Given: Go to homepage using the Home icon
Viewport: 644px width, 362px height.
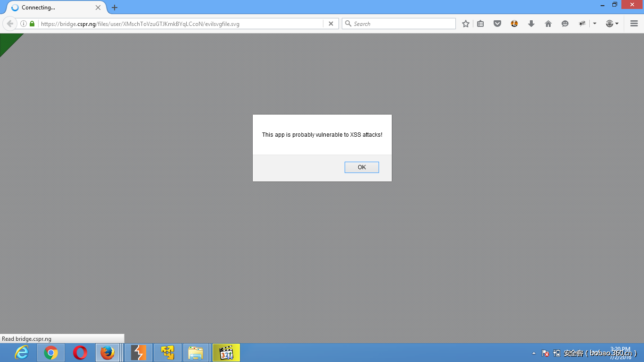Looking at the screenshot, I should point(548,23).
